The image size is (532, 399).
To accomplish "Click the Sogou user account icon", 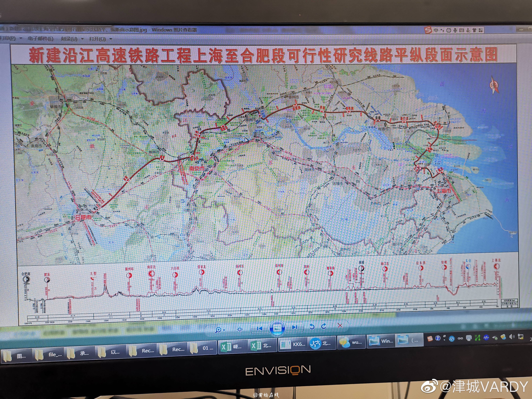I will point(468,30).
